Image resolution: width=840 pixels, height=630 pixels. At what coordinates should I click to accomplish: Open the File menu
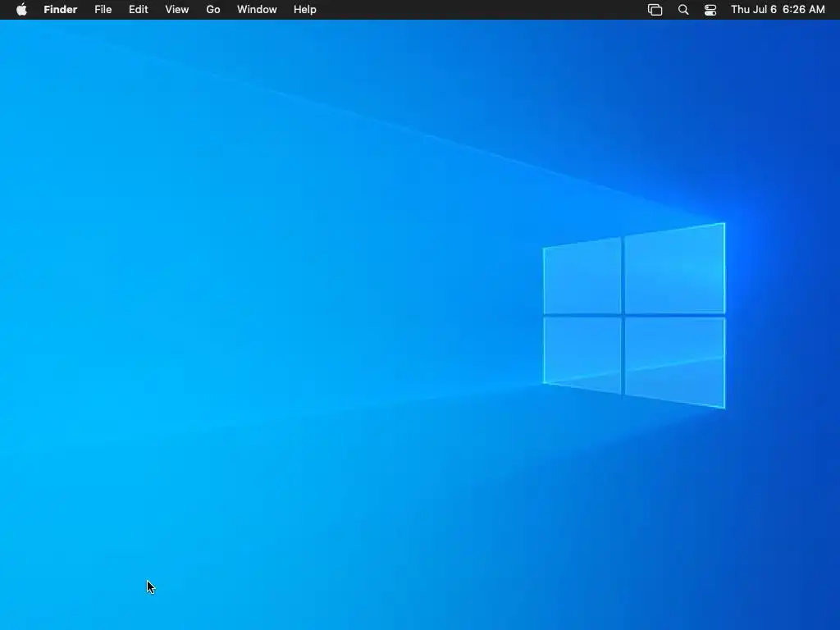click(103, 10)
